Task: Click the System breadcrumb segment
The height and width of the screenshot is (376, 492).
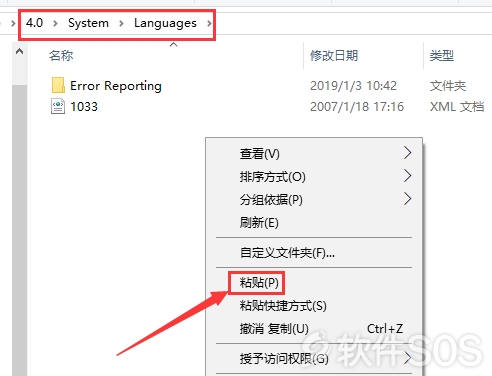Action: (x=88, y=23)
